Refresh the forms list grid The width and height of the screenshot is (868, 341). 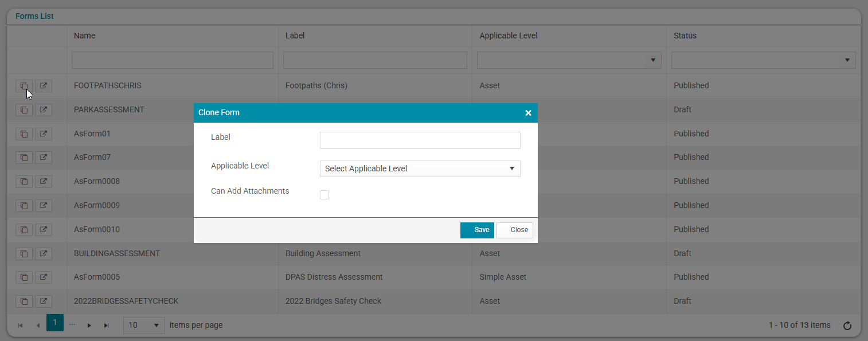tap(847, 326)
